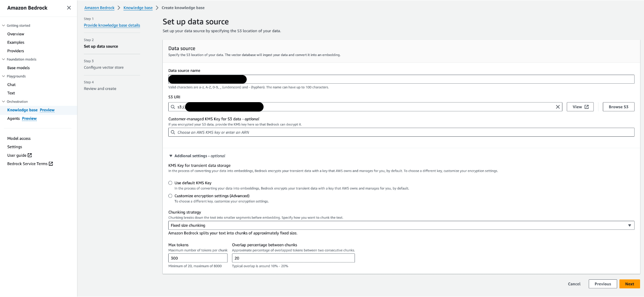Click the external link icon beside Bedrock Service Terms
644x297 pixels.
[x=51, y=164]
